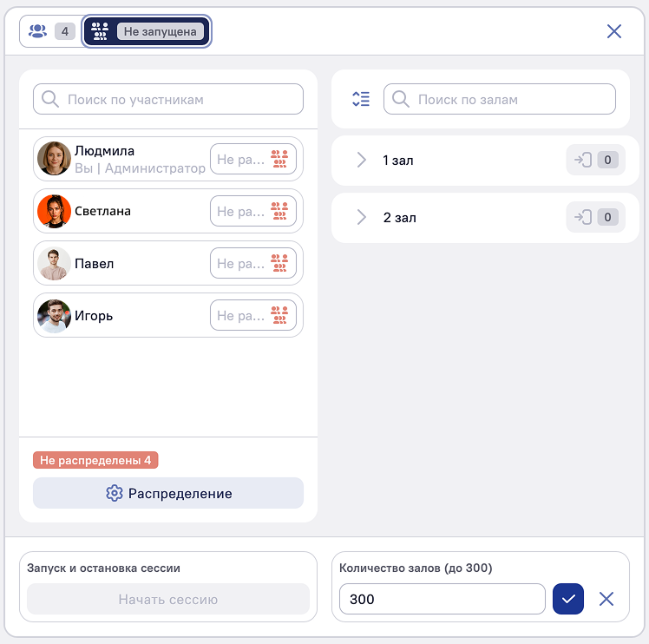
Task: Focus the 'Поиск по залам' search field
Action: click(x=499, y=99)
